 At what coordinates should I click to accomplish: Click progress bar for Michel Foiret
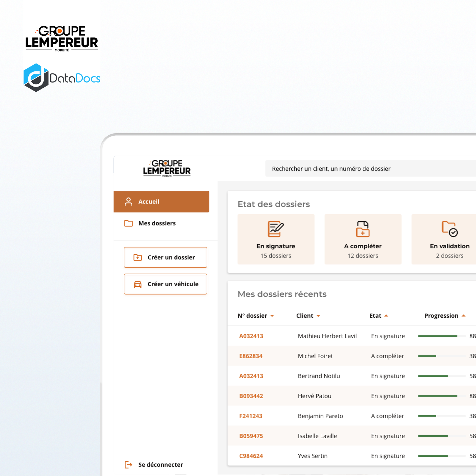coord(442,356)
